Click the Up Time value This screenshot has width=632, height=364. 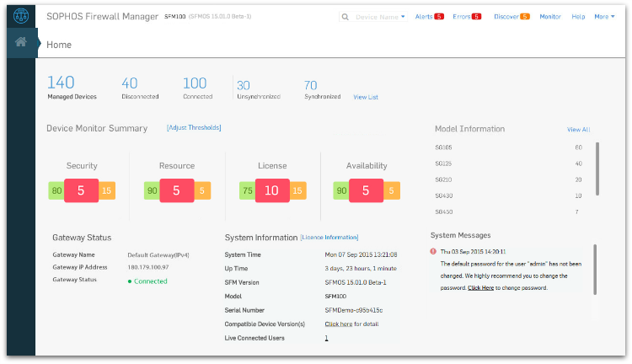point(361,269)
